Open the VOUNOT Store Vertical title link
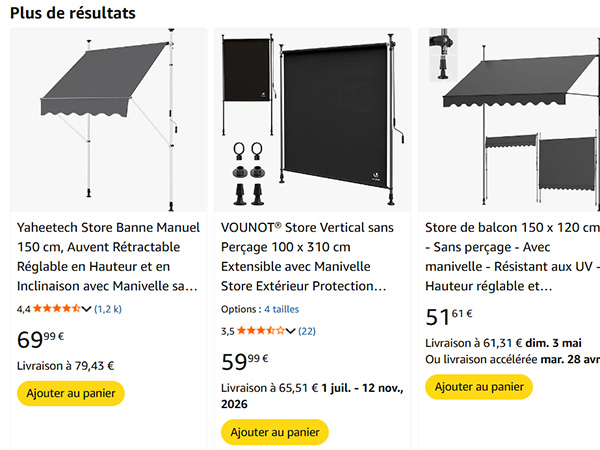Viewport: 600px width, 450px height. tap(312, 257)
